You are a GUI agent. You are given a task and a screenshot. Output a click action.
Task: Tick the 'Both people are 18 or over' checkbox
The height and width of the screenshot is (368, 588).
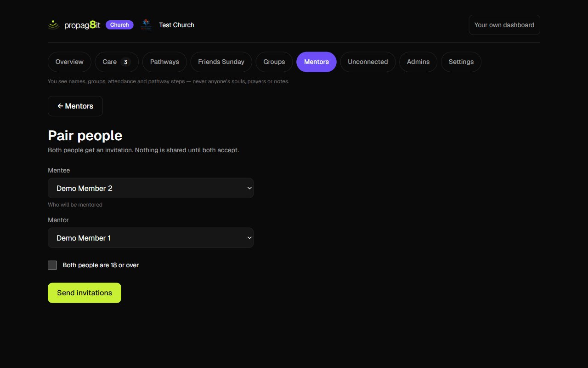pyautogui.click(x=52, y=265)
